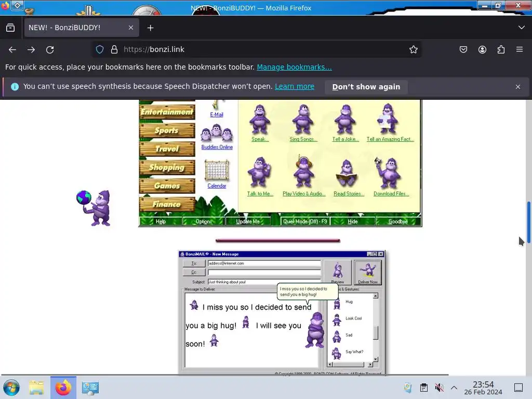Viewport: 532px width, 399px height.
Task: Click the Firefox taskbar icon
Action: (63, 388)
